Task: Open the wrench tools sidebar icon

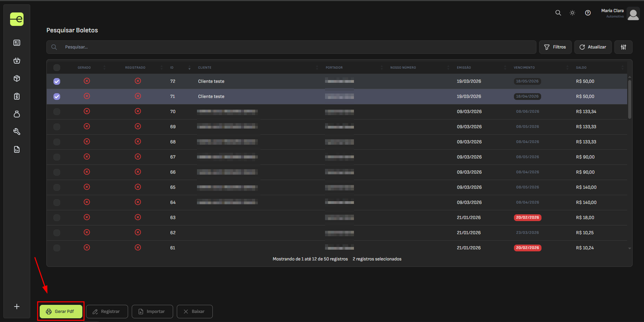Action: coord(17,132)
